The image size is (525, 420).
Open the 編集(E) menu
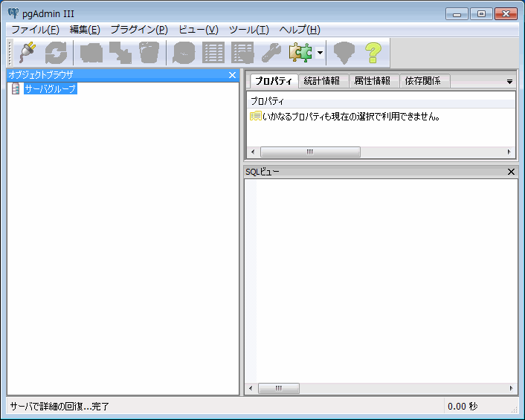tap(85, 30)
